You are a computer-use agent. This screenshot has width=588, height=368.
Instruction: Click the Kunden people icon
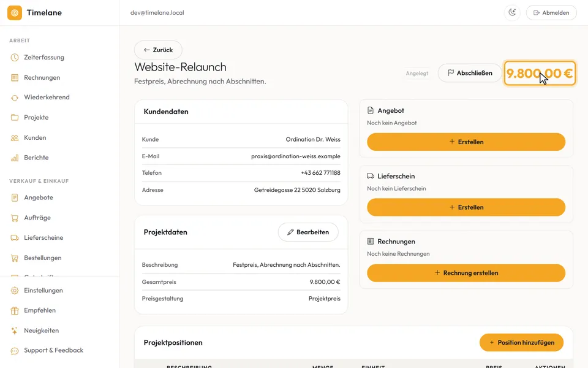click(15, 138)
